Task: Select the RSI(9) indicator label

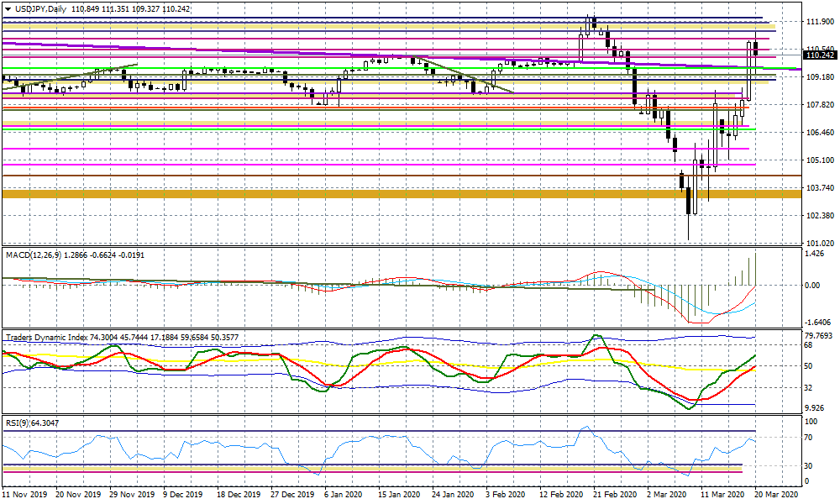Action: point(18,423)
